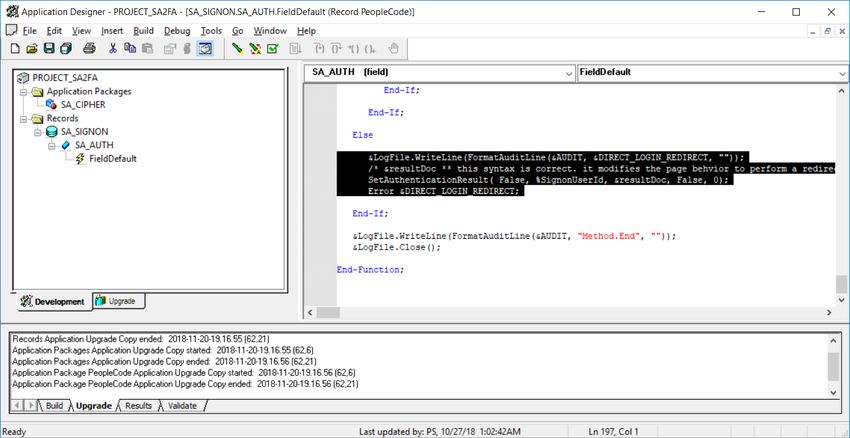The width and height of the screenshot is (850, 438).
Task: Click the greyed document-with-arrow debug icon
Action: pos(295,49)
